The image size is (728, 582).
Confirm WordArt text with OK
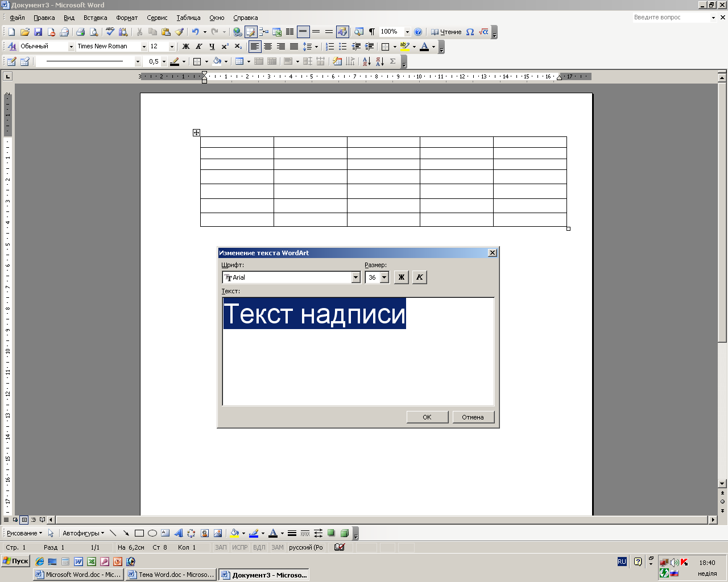click(x=427, y=417)
